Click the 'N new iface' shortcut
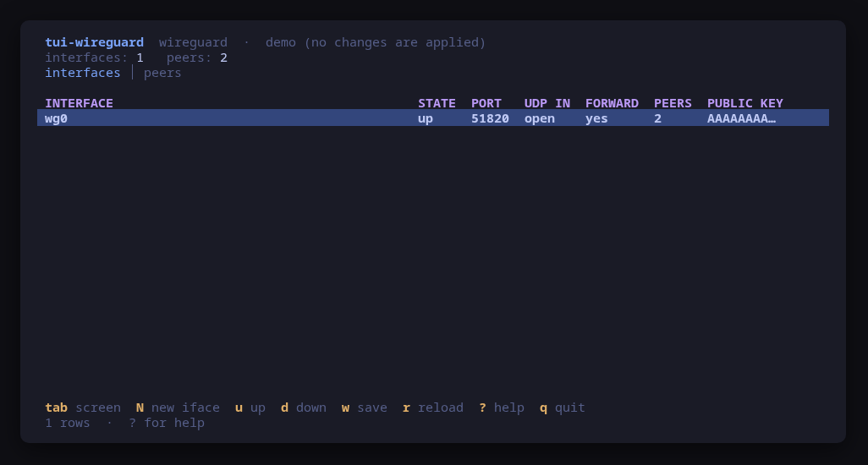Viewport: 868px width, 465px height. 178,408
